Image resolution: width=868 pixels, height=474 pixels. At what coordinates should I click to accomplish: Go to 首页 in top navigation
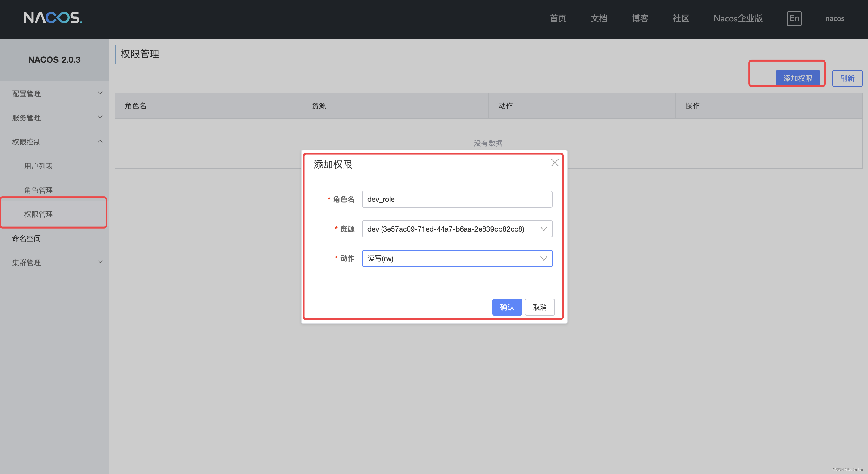click(x=558, y=18)
